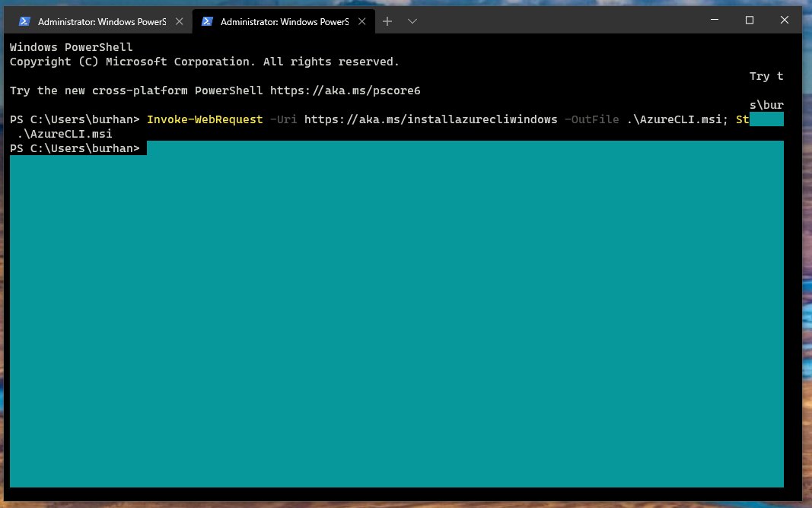
Task: Maximize the Windows Terminal window
Action: click(x=750, y=20)
